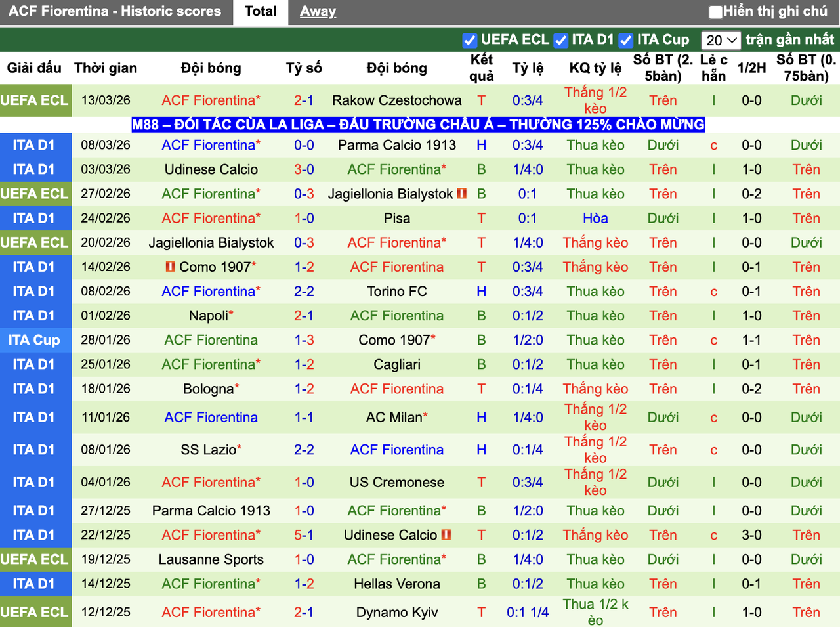Click the 1-3 score in ITA Cup row
Screen dimensions: 840x627
click(304, 340)
